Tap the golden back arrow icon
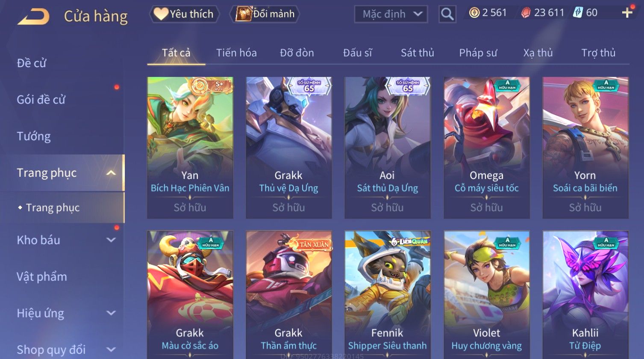This screenshot has width=644, height=359. [x=33, y=16]
